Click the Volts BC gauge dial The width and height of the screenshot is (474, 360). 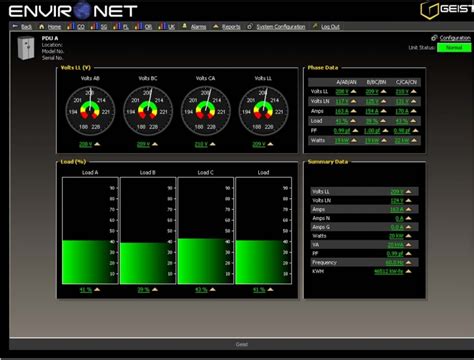(x=148, y=111)
